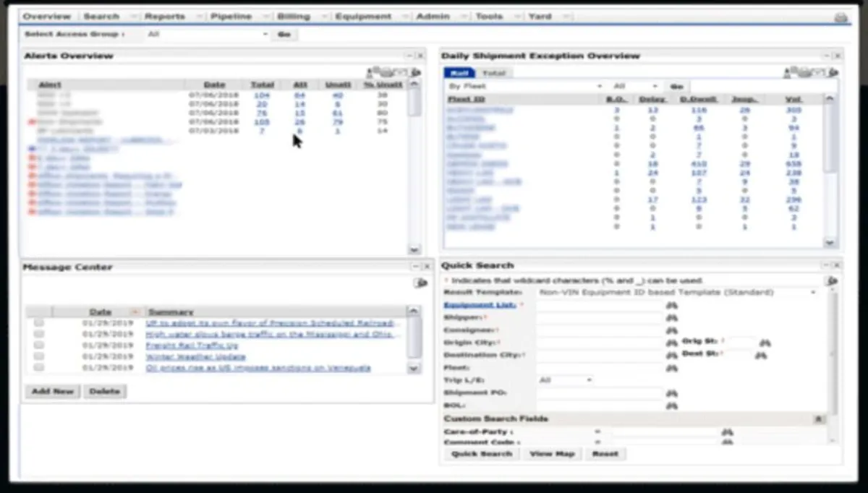Image resolution: width=868 pixels, height=493 pixels.
Task: Select the Winter Weather Update message checkbox
Action: 38,356
